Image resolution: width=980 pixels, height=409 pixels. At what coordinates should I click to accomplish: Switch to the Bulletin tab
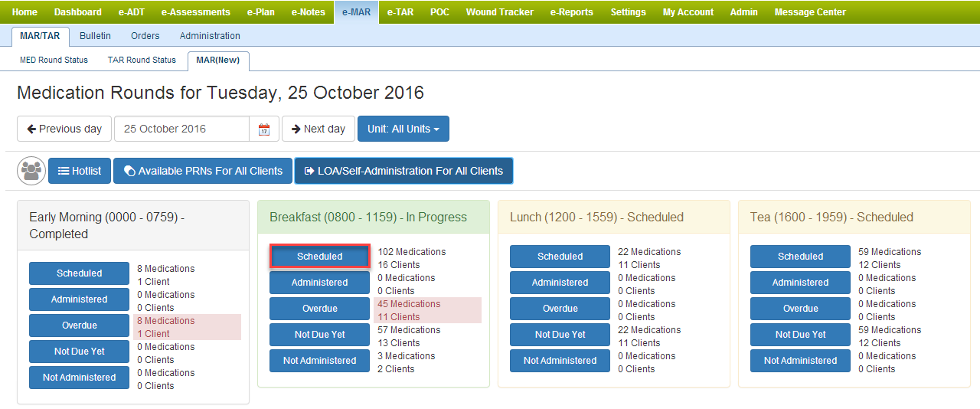point(95,36)
